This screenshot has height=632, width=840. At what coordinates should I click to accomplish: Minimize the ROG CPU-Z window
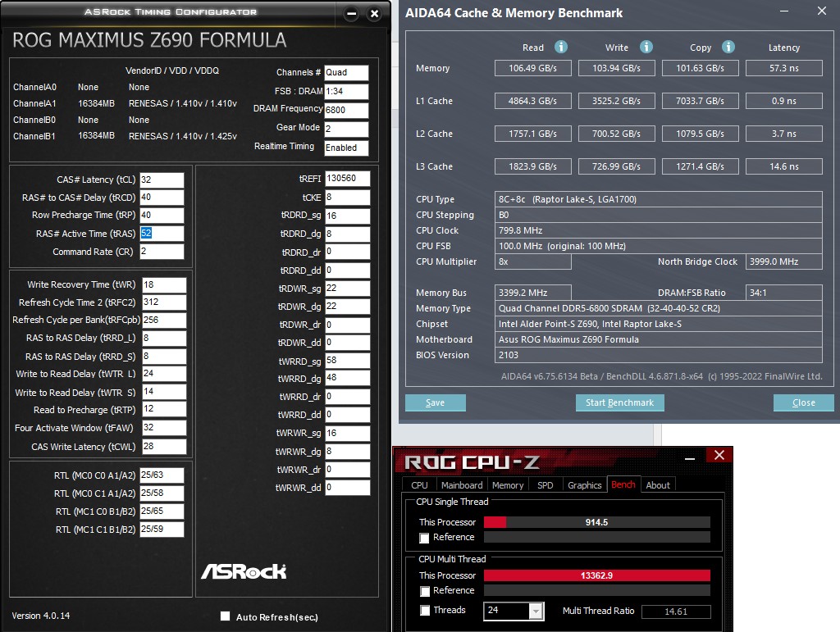[690, 458]
